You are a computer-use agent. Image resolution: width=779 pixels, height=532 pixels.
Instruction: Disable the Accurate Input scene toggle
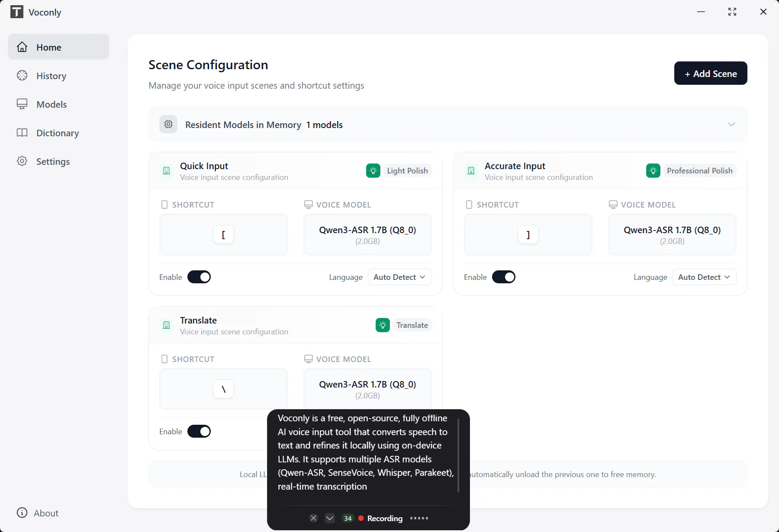[x=504, y=277]
